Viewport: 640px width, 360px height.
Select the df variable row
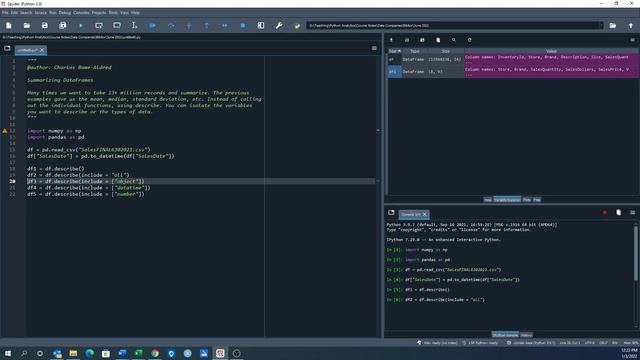(513, 60)
